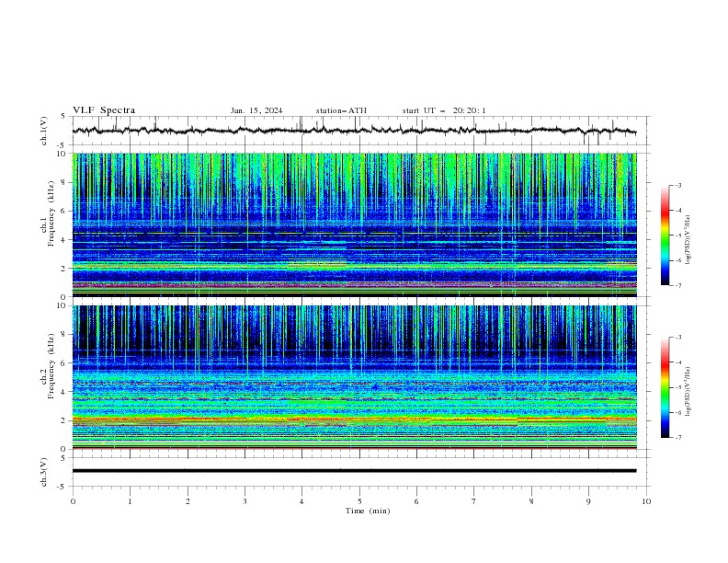
Task: Click the '-3' label on lower color bar
Action: coord(678,338)
